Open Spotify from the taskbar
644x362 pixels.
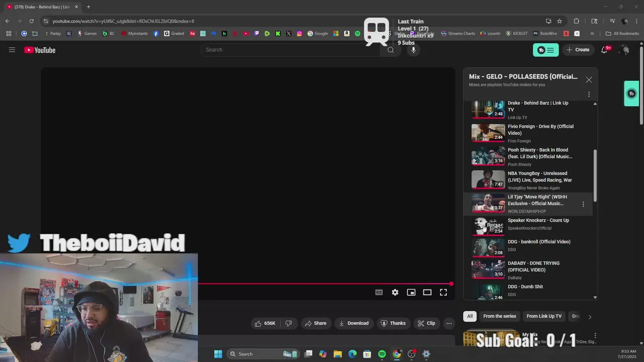pyautogui.click(x=382, y=354)
